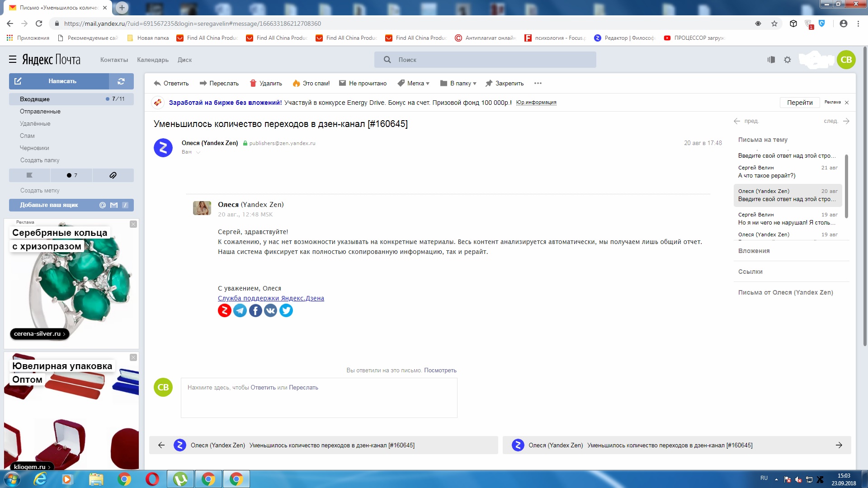The width and height of the screenshot is (868, 488).
Task: Click Создать папку link
Action: pyautogui.click(x=40, y=160)
